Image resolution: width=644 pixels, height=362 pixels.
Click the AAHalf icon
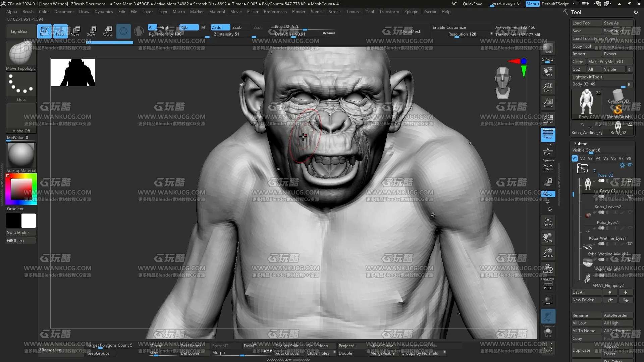click(548, 119)
